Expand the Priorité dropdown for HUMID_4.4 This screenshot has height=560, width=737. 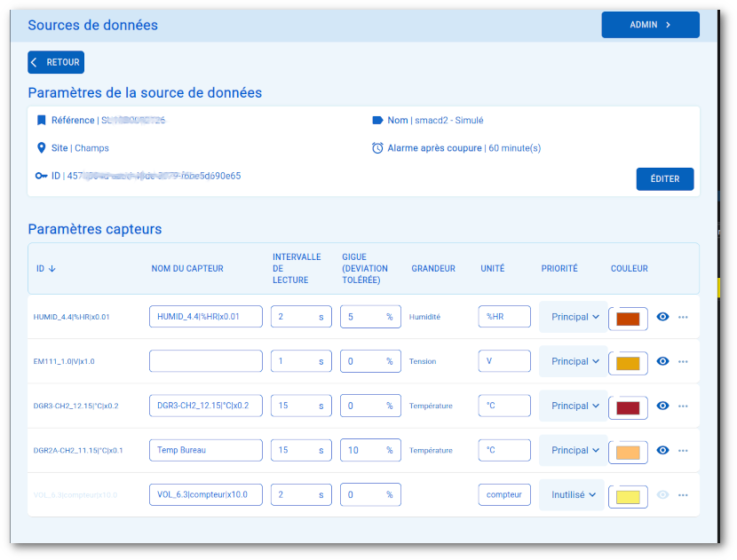click(x=573, y=317)
